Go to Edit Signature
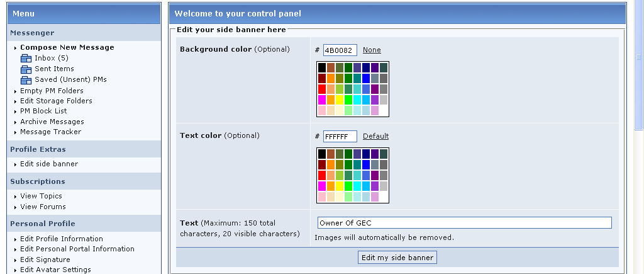The image size is (644, 274). (45, 260)
